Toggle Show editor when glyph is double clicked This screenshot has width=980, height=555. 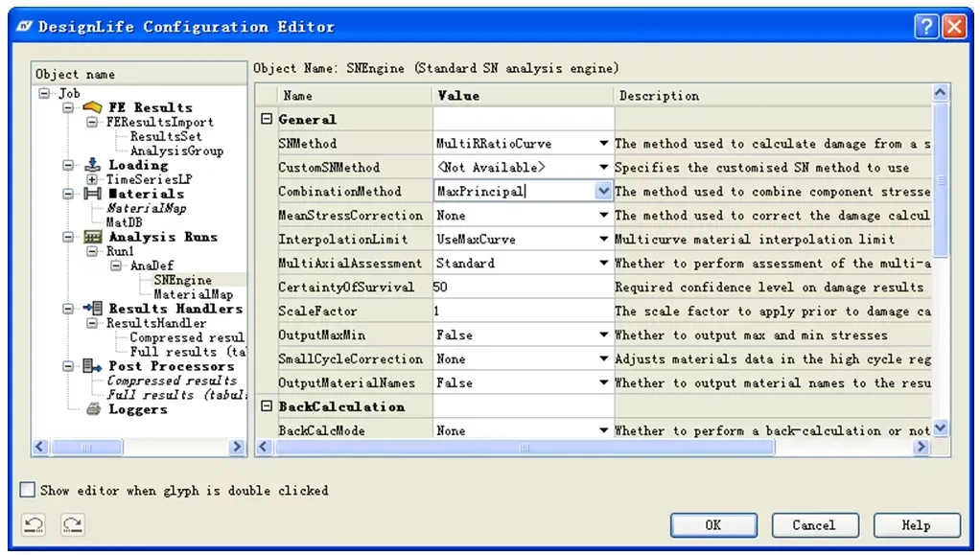28,490
